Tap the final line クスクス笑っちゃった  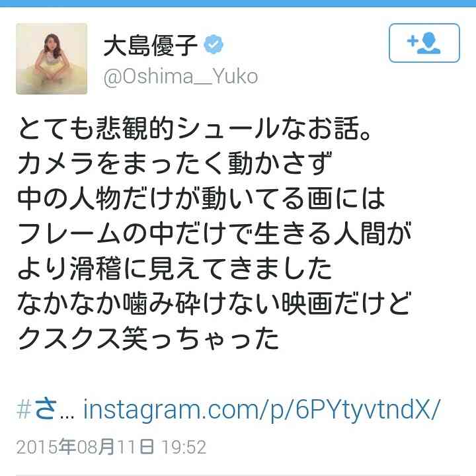tap(149, 338)
